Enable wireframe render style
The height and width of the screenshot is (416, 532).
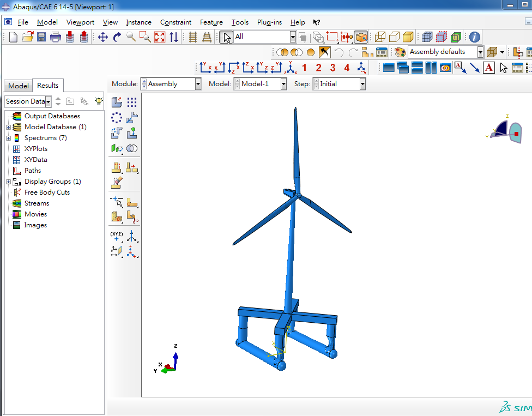click(x=380, y=37)
